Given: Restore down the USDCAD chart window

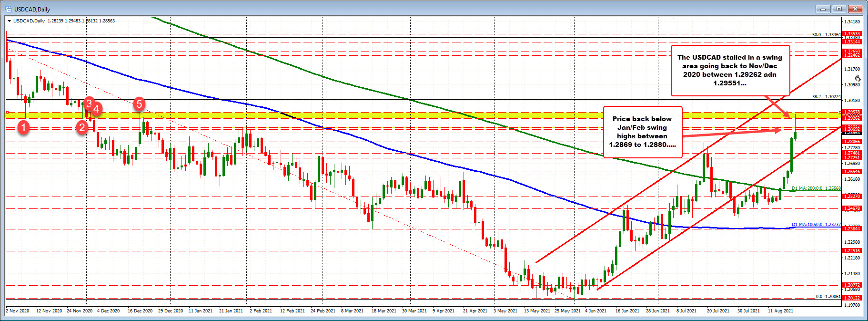Looking at the screenshot, I should (x=839, y=9).
